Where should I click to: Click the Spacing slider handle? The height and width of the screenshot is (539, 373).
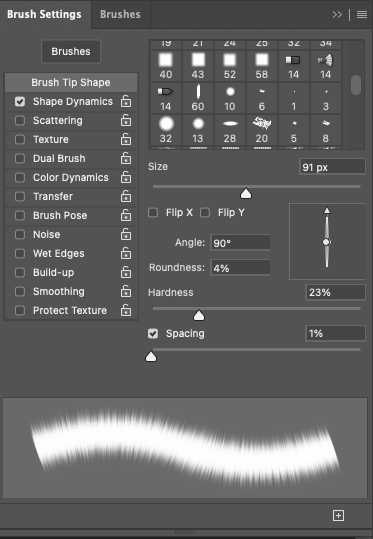[151, 356]
